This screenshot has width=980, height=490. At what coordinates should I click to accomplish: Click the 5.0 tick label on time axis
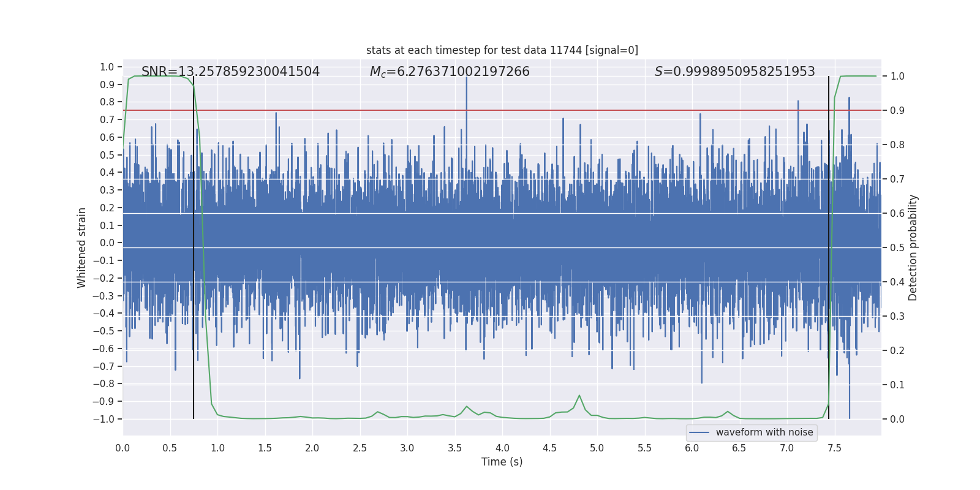click(597, 448)
